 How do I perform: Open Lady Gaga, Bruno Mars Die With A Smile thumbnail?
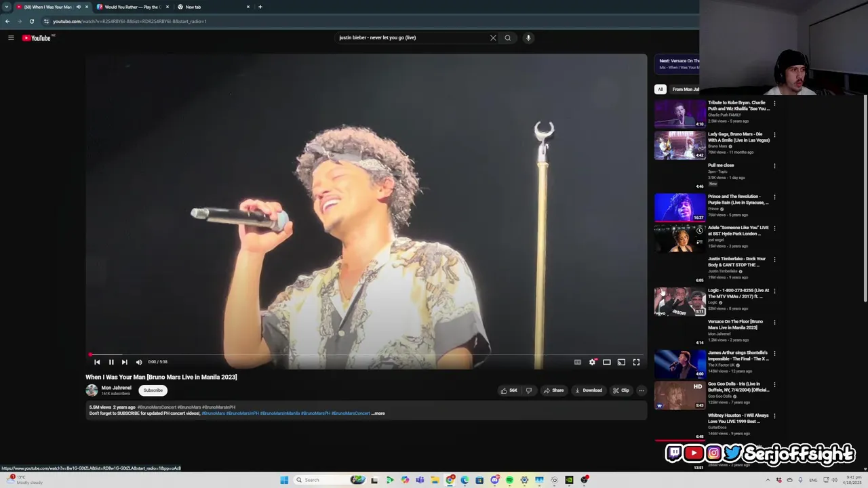(x=679, y=145)
